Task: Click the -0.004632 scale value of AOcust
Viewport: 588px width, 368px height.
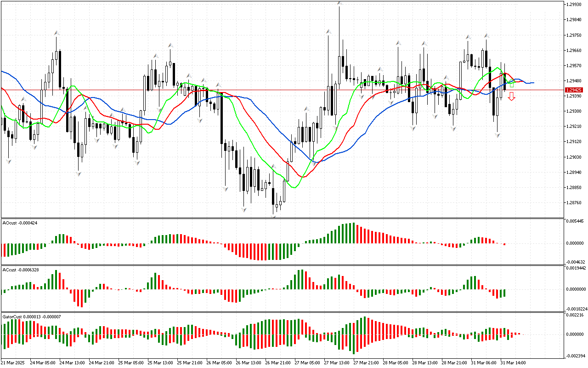Action: [x=575, y=262]
